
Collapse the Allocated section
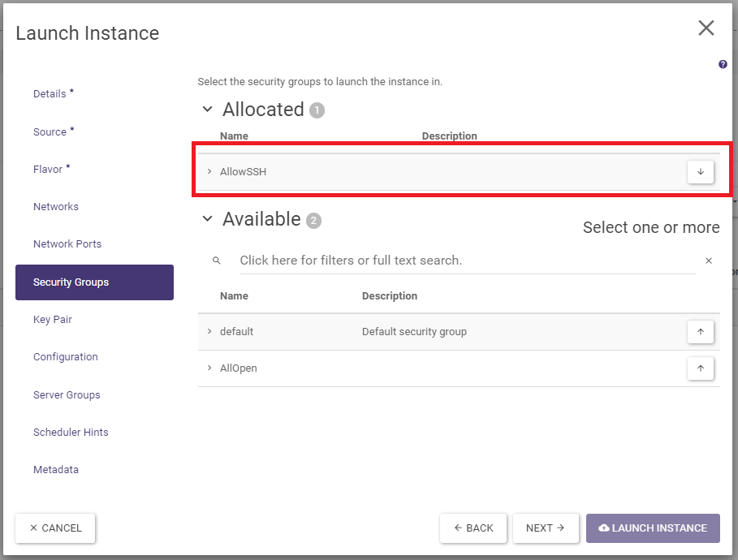coord(208,110)
